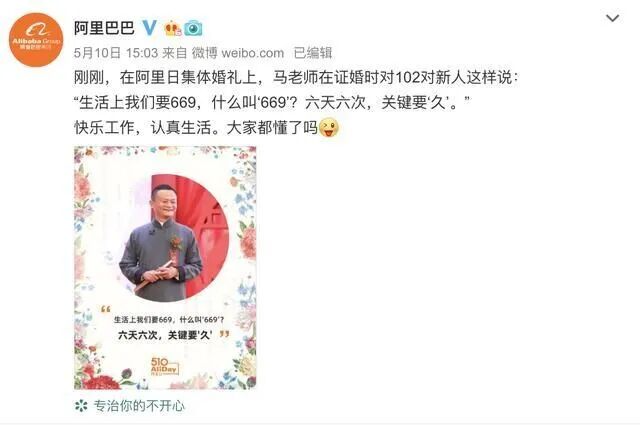Click the 510 AliDay logo in image
640x425 pixels.
coord(164,366)
